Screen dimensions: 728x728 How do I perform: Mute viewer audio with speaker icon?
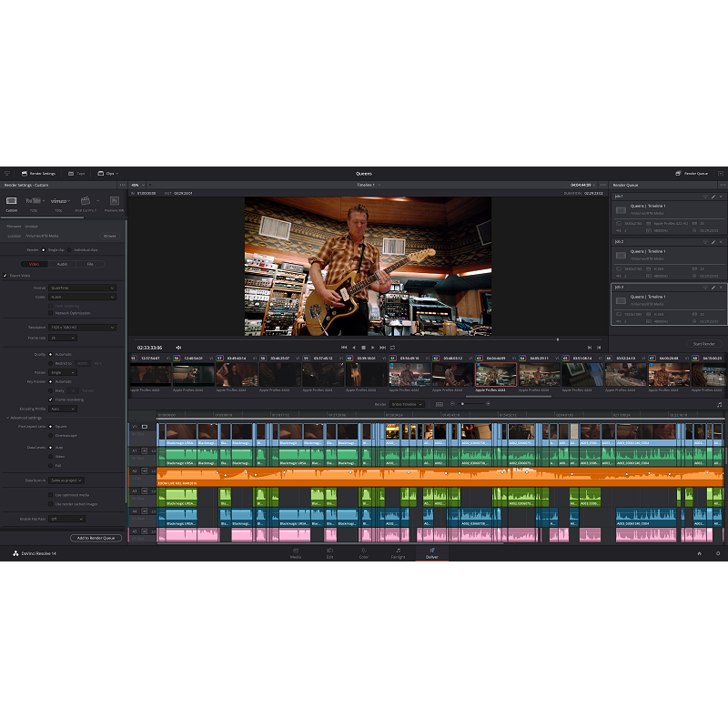pos(178,347)
